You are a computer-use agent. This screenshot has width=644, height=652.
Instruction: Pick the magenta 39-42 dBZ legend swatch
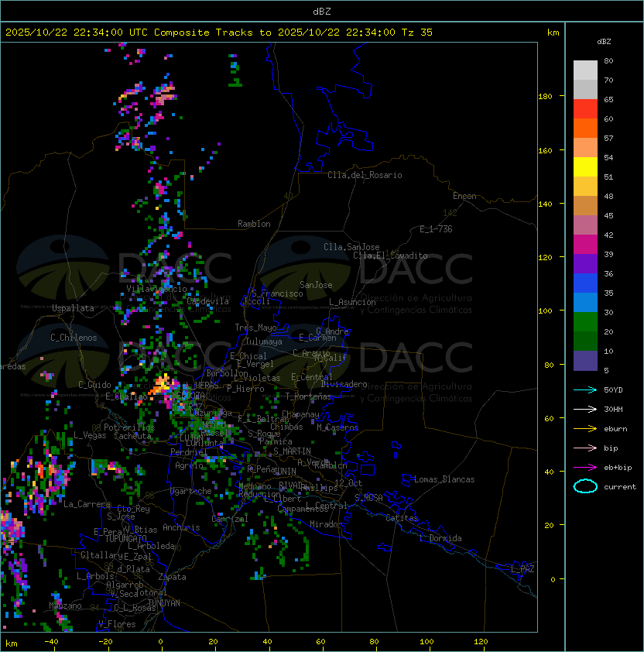pyautogui.click(x=585, y=245)
